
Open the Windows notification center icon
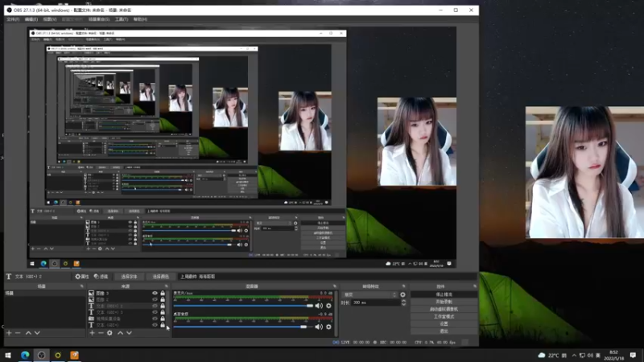[x=633, y=355]
